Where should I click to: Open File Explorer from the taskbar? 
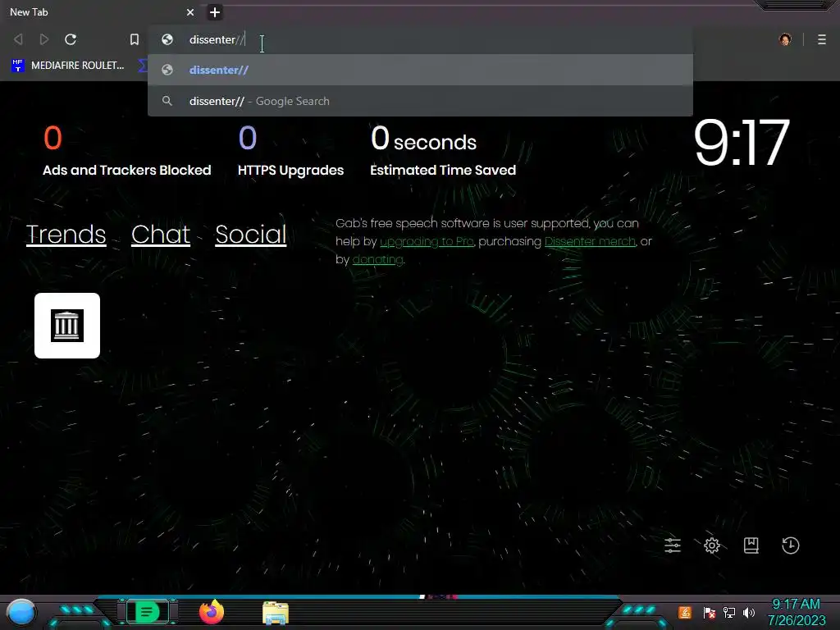(276, 613)
